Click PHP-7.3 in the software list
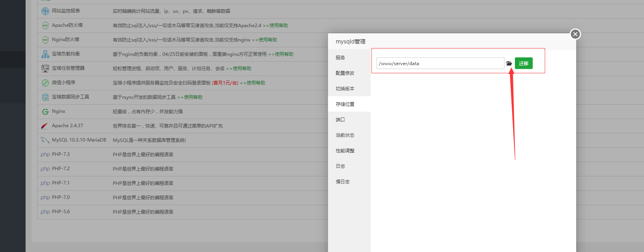This screenshot has height=252, width=644. pyautogui.click(x=61, y=154)
